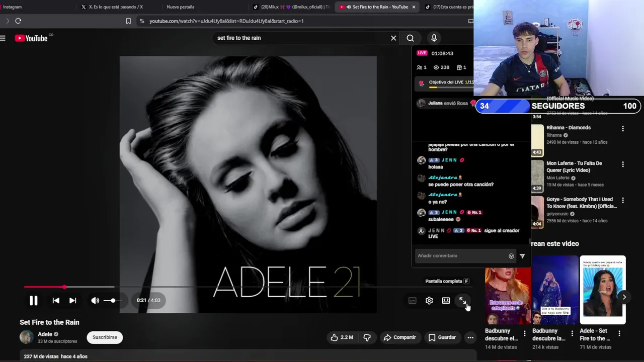Screen dimensions: 644x362
Task: Open the Gotye 4:04 thumbnail
Action: (x=537, y=212)
